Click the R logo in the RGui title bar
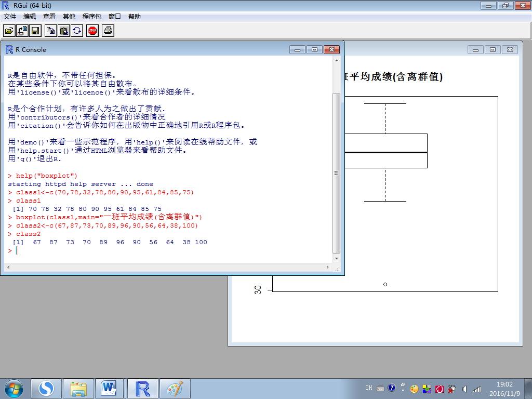Image resolution: width=532 pixels, height=399 pixels. tap(5, 5)
